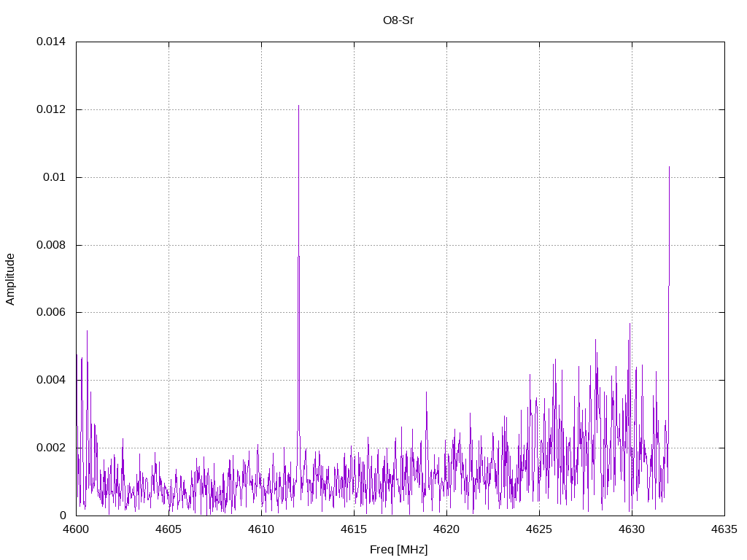
Task: Click the y-axis tick label 0.004
Action: tap(51, 380)
